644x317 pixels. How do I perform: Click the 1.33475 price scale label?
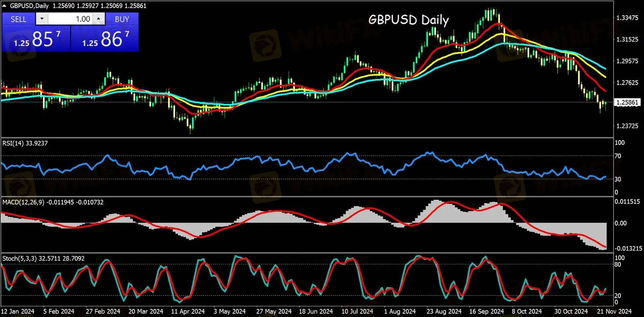pyautogui.click(x=627, y=18)
